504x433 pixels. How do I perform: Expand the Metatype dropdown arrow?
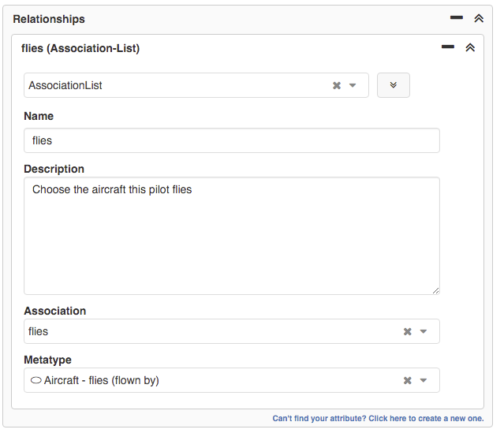(424, 380)
